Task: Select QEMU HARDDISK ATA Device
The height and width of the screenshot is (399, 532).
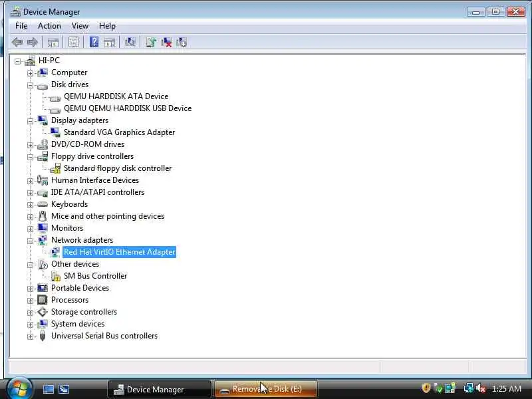Action: [116, 96]
